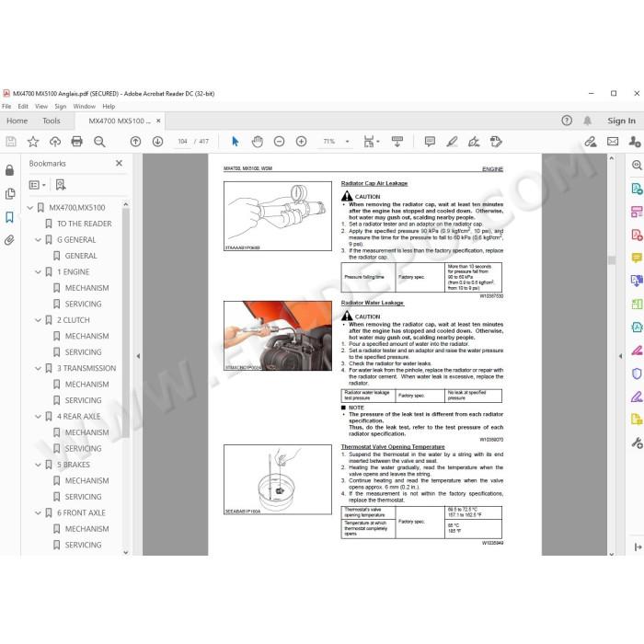Open the Protect shield tool
Screen dimensions: 644x644
coord(637,374)
